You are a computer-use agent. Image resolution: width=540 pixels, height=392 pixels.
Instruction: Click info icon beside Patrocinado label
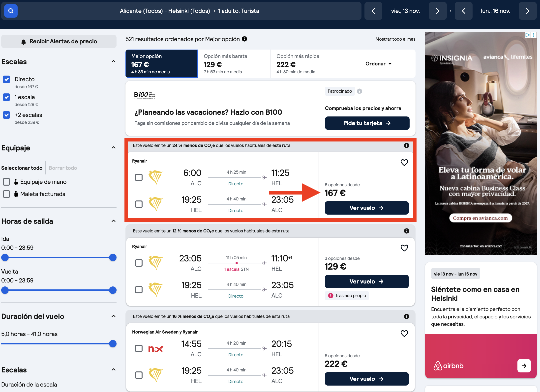(359, 91)
